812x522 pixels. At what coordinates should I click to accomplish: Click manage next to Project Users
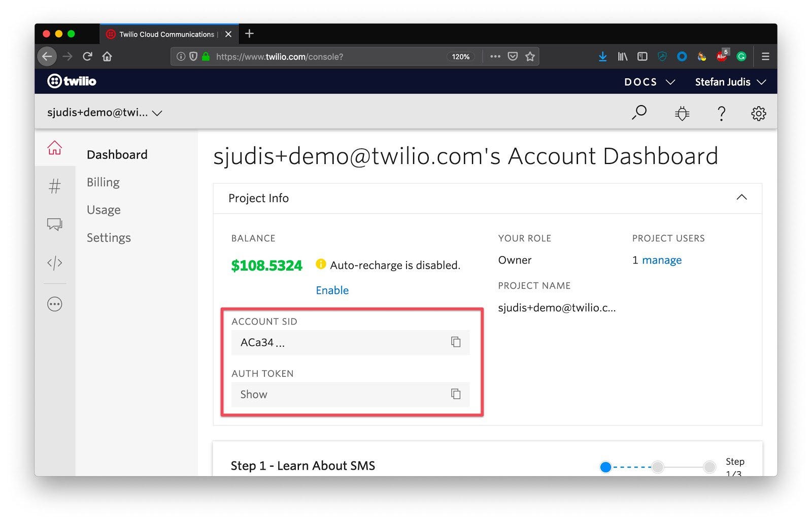point(662,260)
